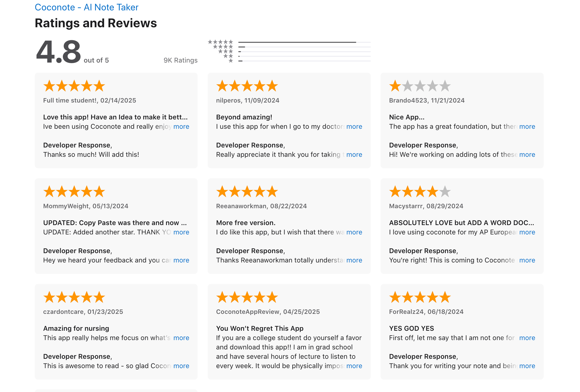Click the five-star rating on nilperos review
The height and width of the screenshot is (392, 580).
point(247,86)
